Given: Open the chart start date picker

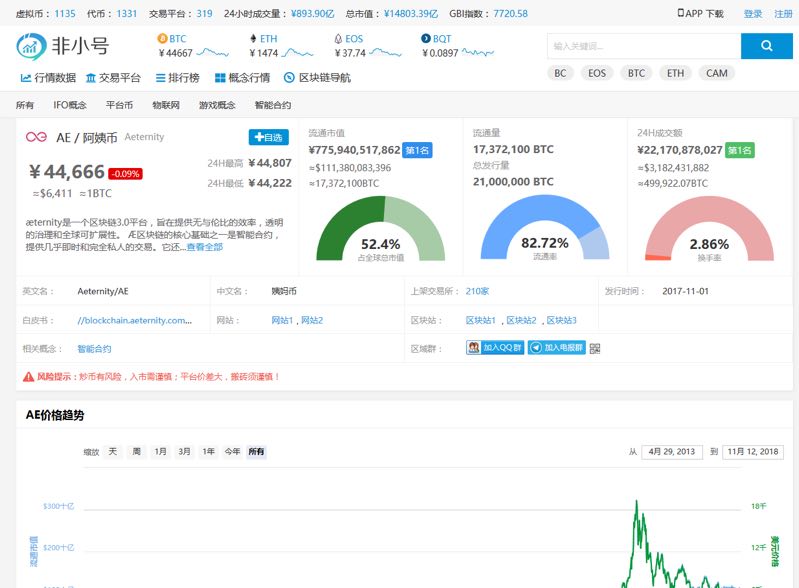Looking at the screenshot, I should click(x=672, y=452).
